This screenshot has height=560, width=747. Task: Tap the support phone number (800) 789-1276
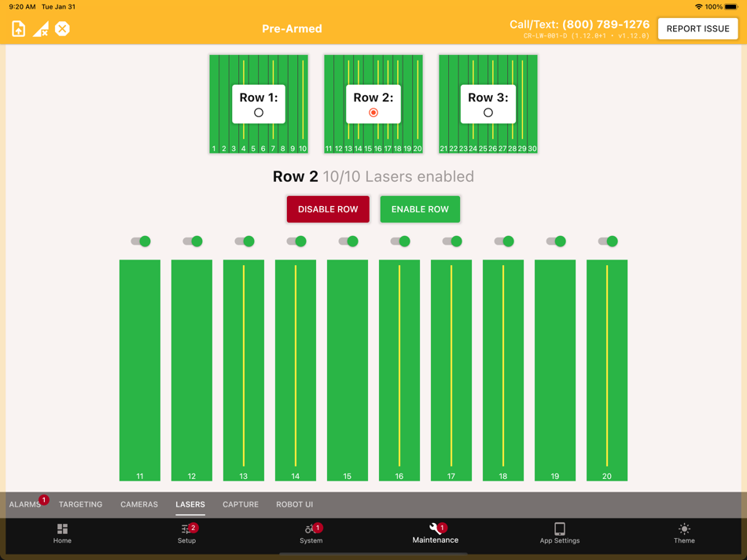606,24
